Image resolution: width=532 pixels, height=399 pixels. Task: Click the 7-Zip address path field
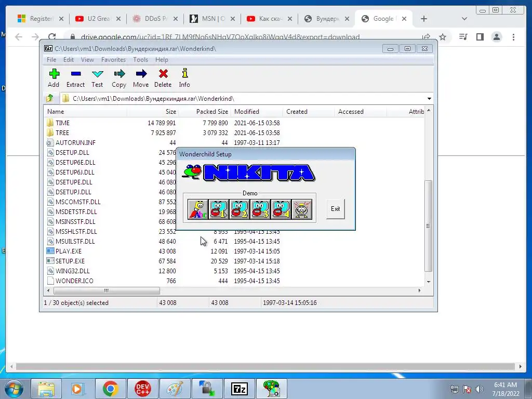click(x=243, y=98)
